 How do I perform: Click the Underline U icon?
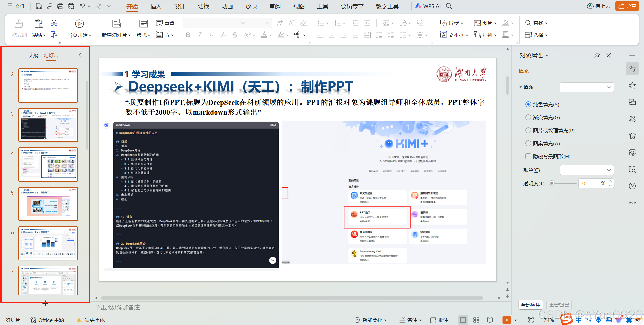[x=211, y=35]
